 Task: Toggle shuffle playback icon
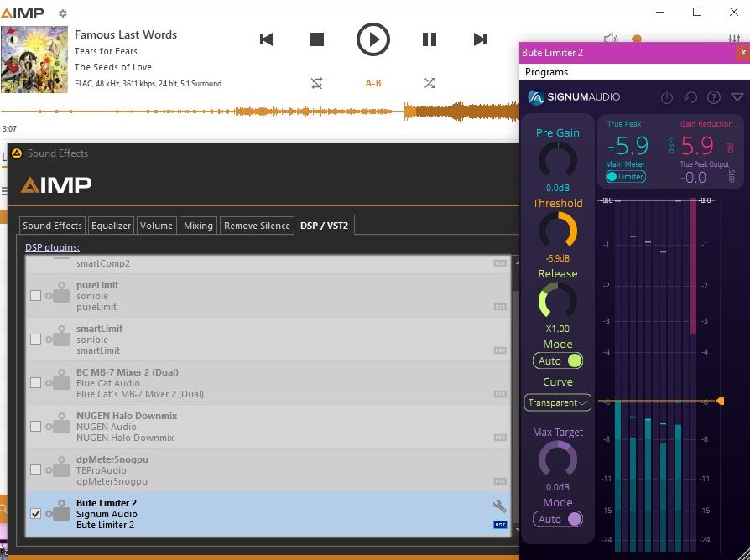coord(430,83)
